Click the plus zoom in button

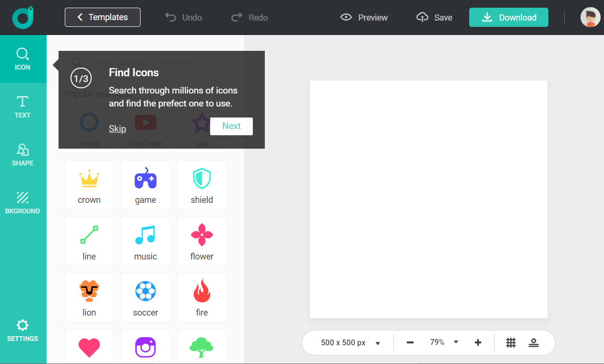click(x=478, y=342)
